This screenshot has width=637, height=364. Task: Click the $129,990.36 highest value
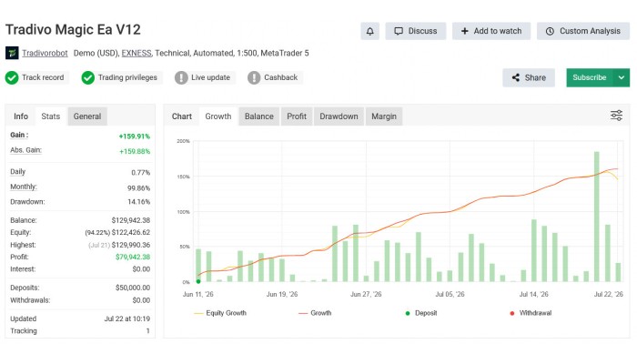click(x=131, y=245)
